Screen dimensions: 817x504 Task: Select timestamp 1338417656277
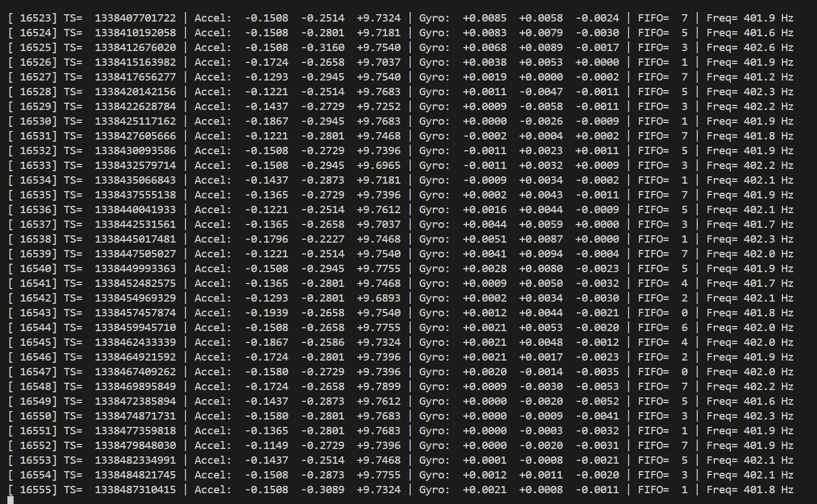[135, 77]
